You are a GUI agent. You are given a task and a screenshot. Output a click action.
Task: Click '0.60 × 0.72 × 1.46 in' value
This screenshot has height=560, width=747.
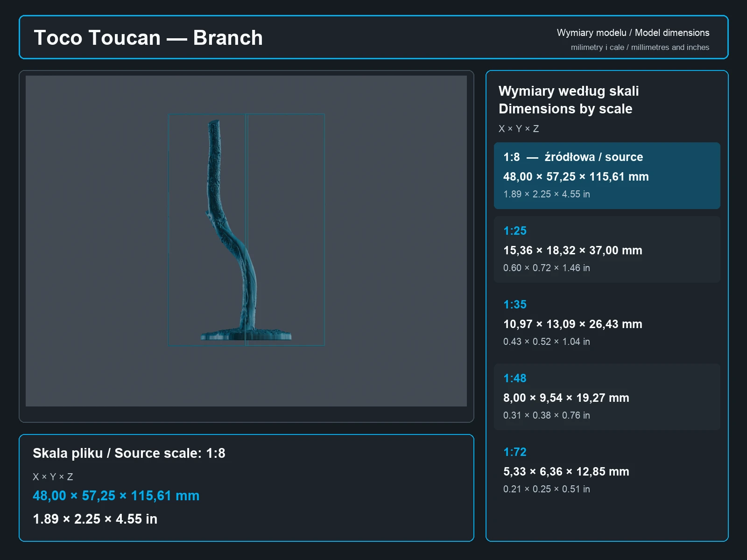click(x=546, y=268)
